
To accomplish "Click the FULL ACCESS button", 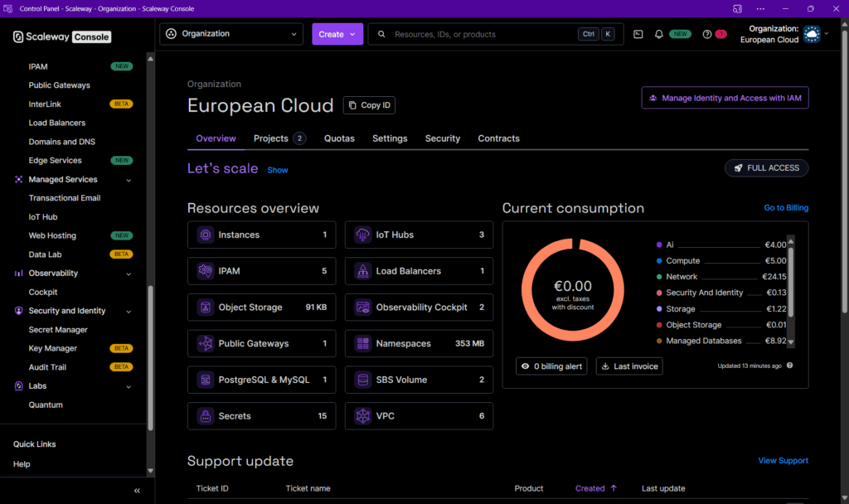I will [767, 167].
